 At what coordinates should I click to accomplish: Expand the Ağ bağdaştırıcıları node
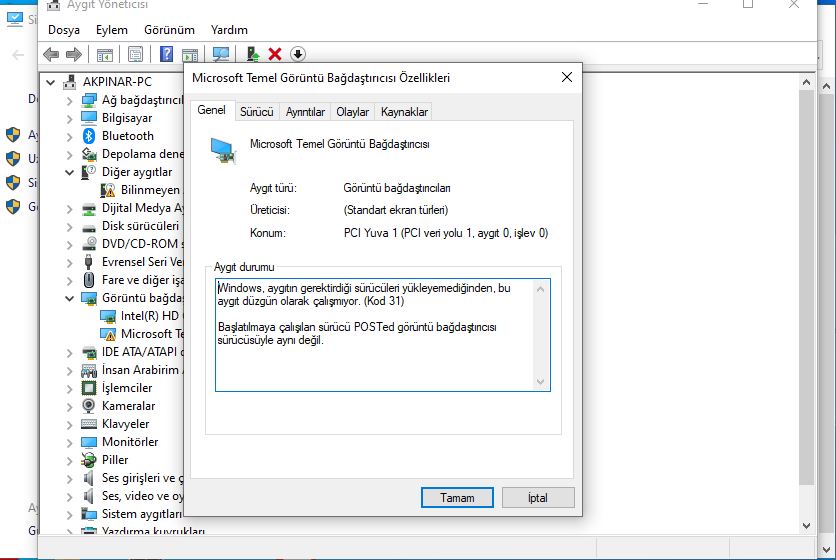click(69, 100)
